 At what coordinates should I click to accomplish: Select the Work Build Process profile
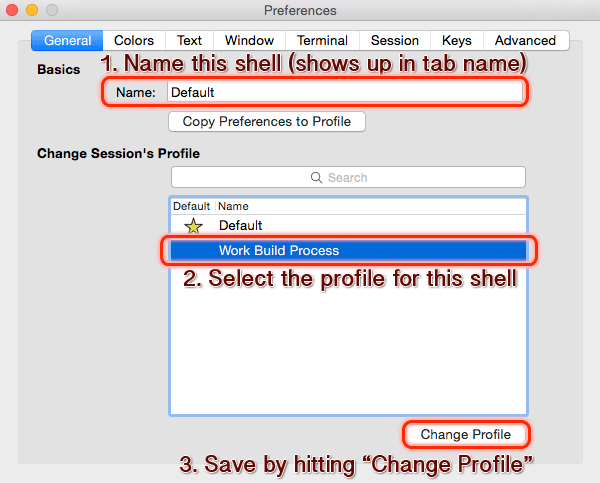(x=348, y=250)
